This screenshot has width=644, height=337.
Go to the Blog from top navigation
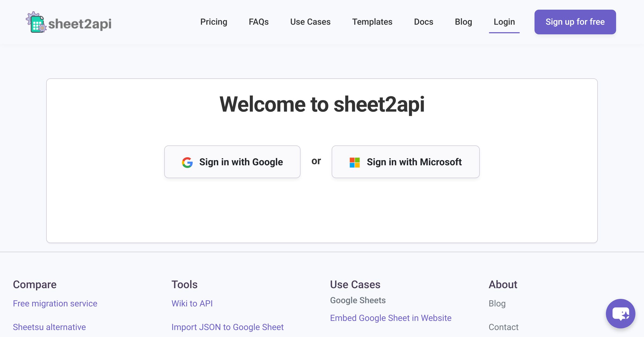click(x=463, y=22)
